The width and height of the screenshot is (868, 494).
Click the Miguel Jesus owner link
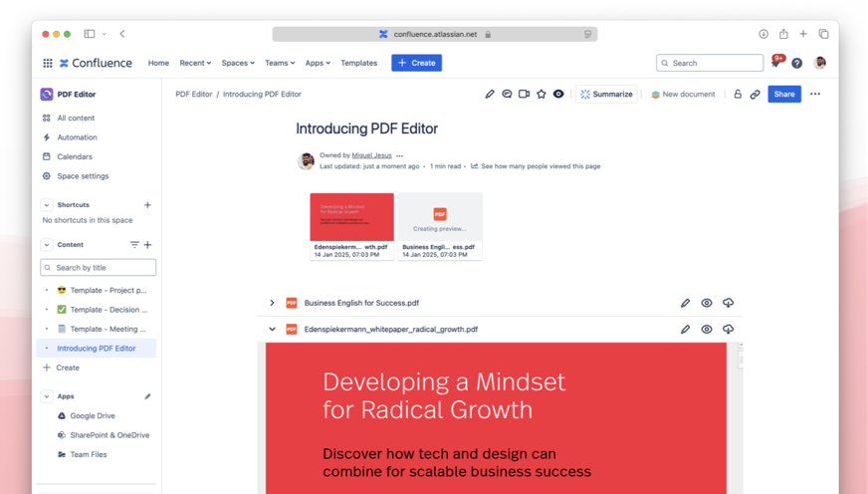coord(371,155)
